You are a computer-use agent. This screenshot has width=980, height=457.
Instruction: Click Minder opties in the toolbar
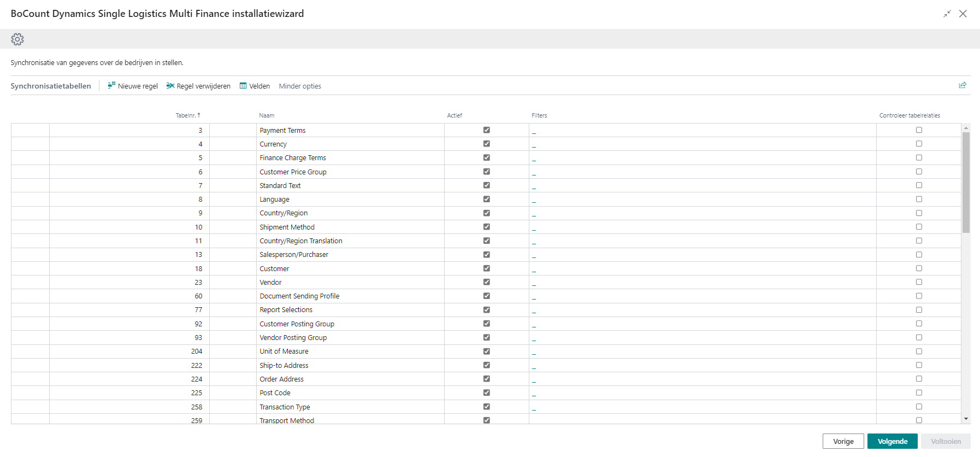[300, 86]
